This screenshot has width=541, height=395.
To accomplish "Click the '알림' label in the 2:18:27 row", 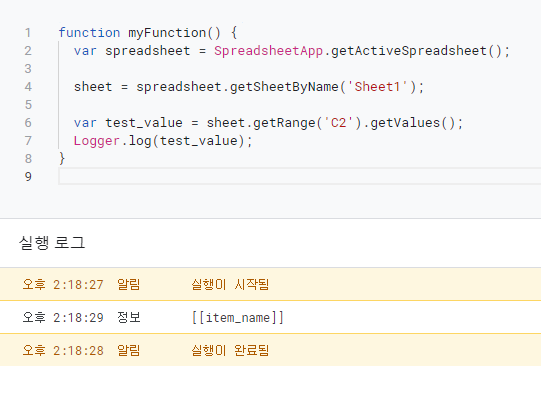I will tap(129, 285).
